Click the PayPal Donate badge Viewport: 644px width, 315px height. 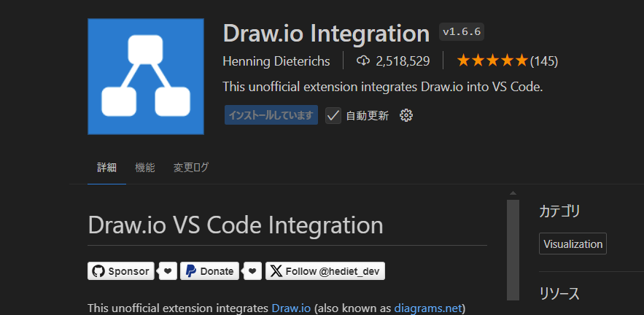click(209, 271)
